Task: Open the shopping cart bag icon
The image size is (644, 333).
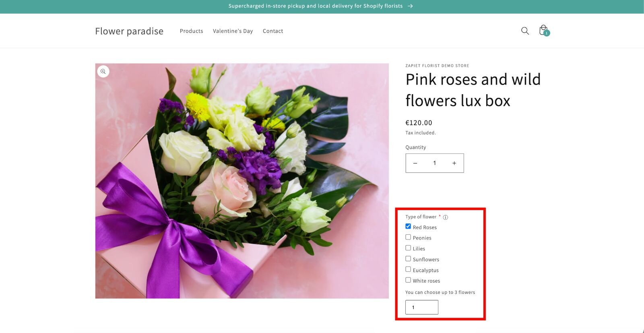Action: (543, 31)
